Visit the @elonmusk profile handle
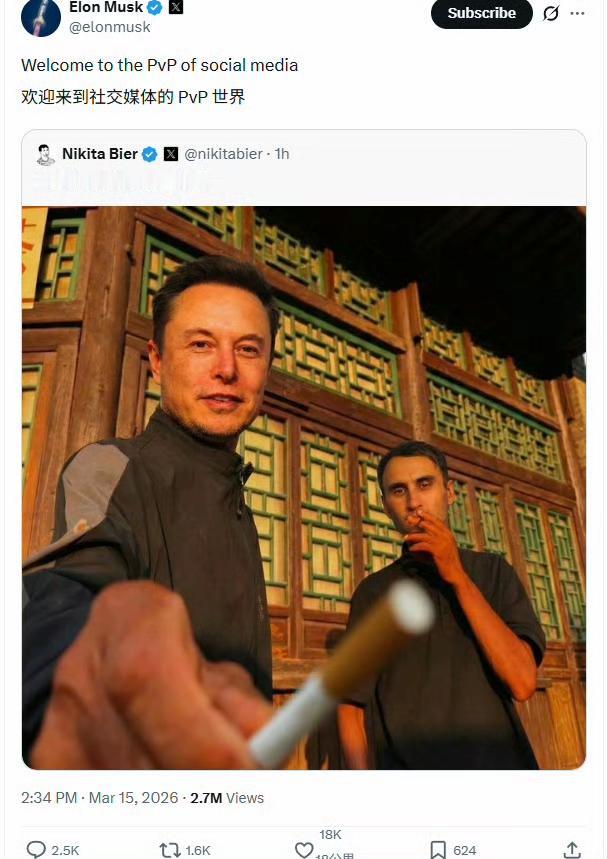 click(111, 27)
